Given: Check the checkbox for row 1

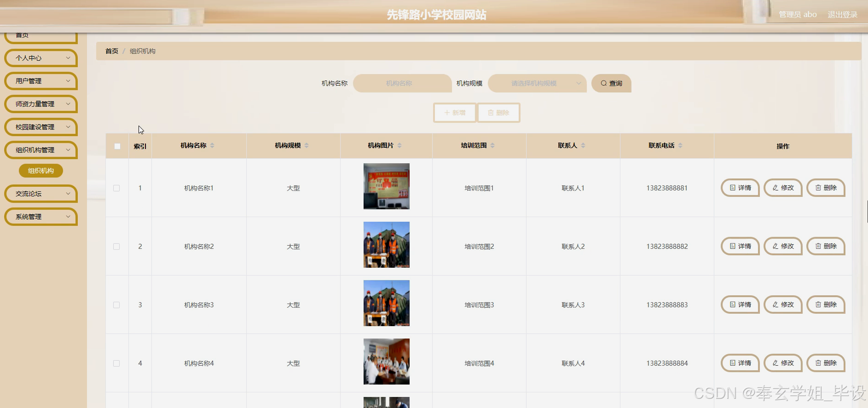Looking at the screenshot, I should (116, 188).
